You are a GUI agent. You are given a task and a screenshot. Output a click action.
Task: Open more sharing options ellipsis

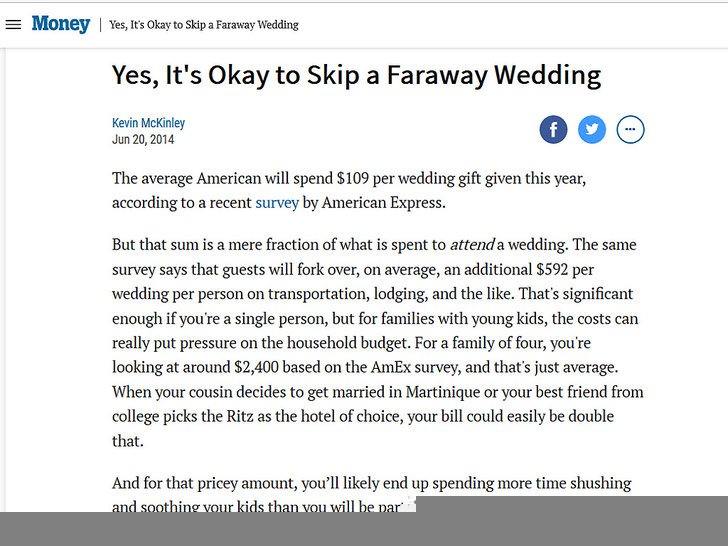pos(630,129)
